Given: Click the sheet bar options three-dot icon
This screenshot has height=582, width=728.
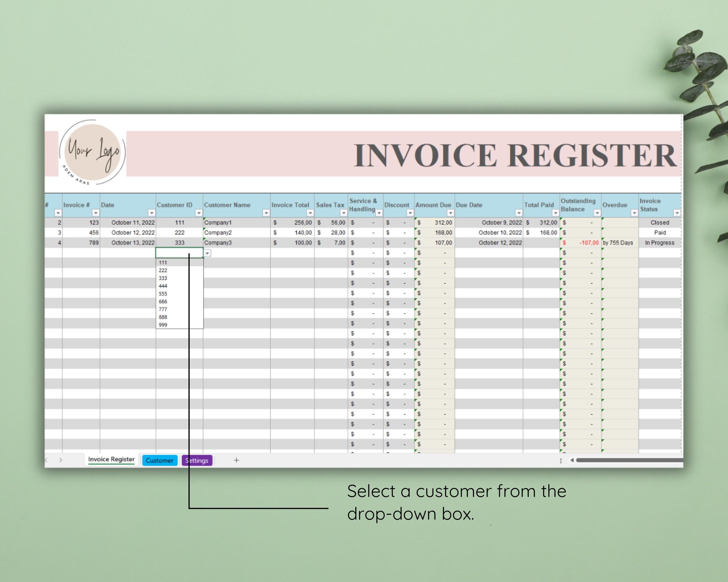Looking at the screenshot, I should click(561, 461).
